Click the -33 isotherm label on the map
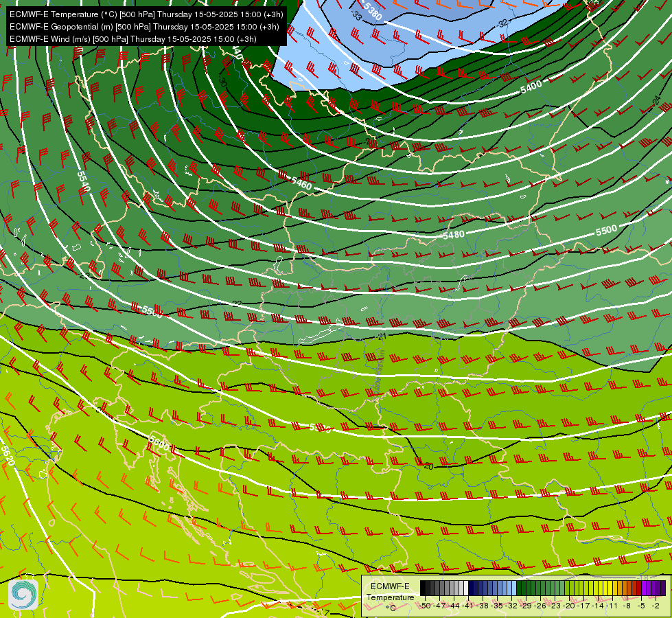This screenshot has width=672, height=618. tap(357, 15)
